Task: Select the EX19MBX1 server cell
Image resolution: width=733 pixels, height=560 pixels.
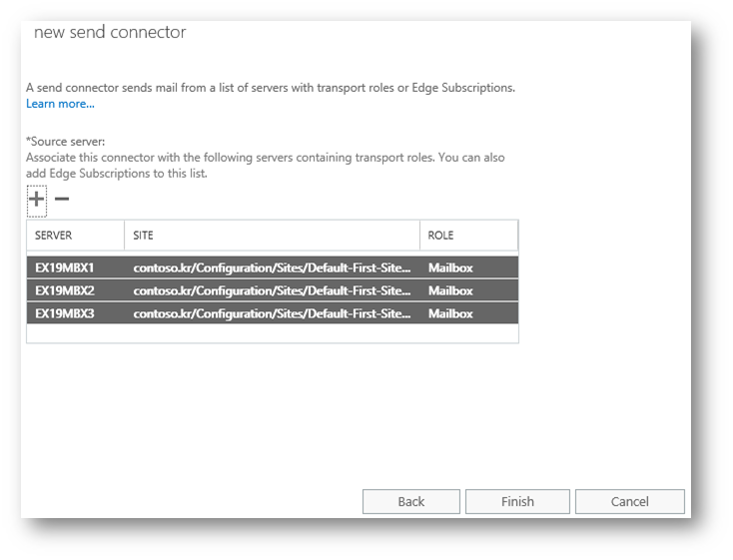Action: (x=65, y=268)
